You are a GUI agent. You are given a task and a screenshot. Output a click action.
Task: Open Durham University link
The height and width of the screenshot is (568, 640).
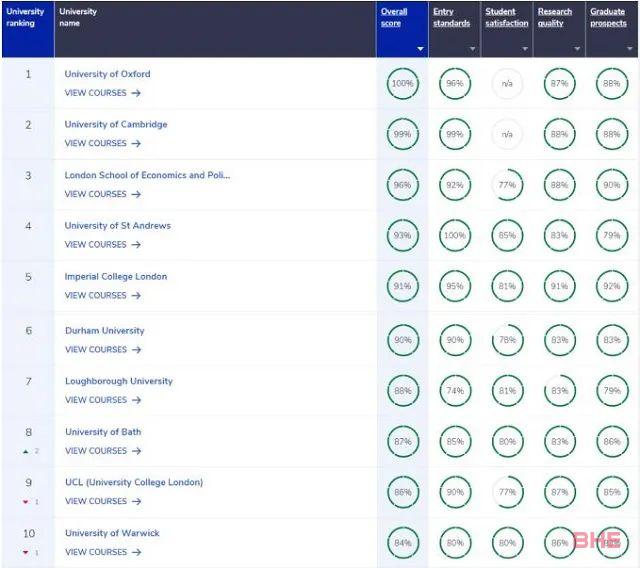pyautogui.click(x=105, y=331)
